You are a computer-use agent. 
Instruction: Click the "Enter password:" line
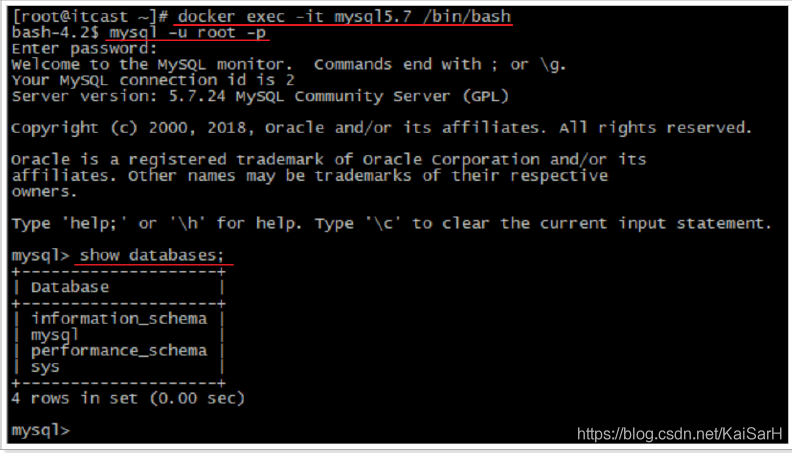point(84,48)
